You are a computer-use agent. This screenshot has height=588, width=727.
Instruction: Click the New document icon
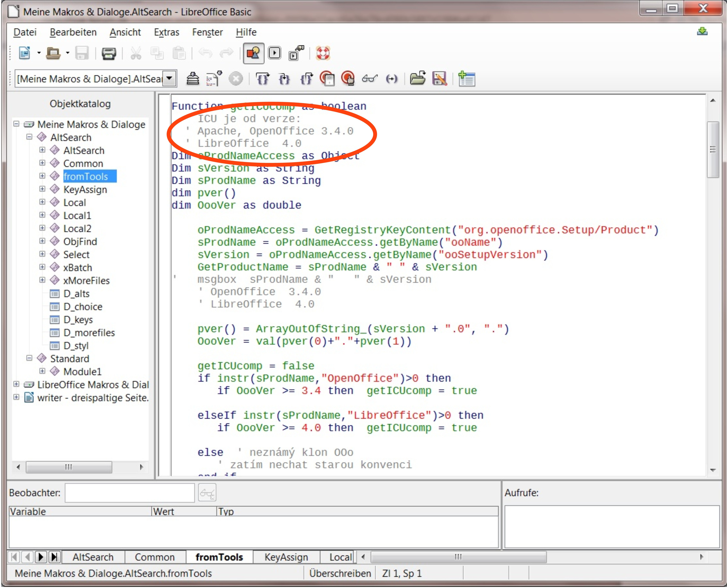24,53
